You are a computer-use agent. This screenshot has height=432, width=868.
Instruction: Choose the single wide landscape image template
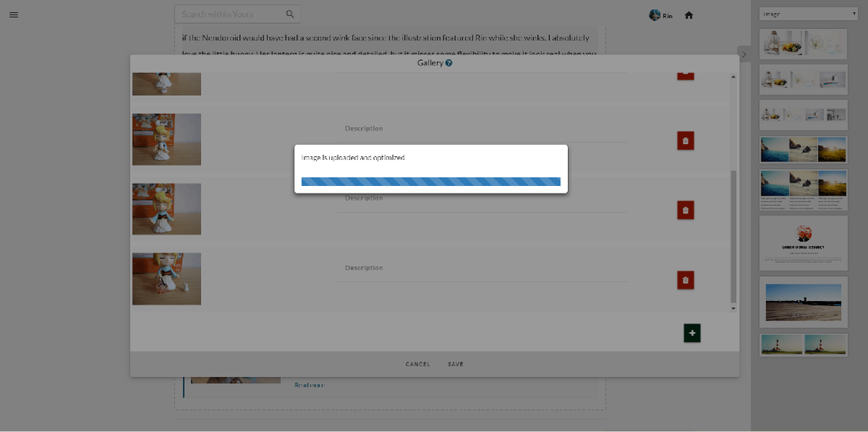coord(803,302)
